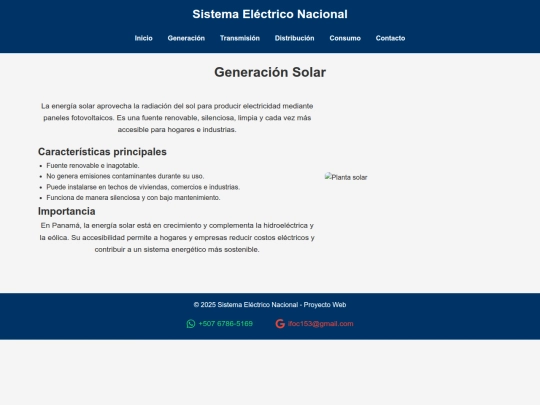Click the Características principales heading
This screenshot has width=540, height=405.
pyautogui.click(x=102, y=152)
